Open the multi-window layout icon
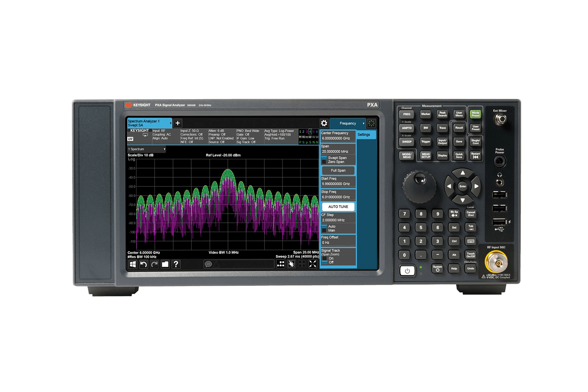The image size is (588, 392). click(x=281, y=264)
